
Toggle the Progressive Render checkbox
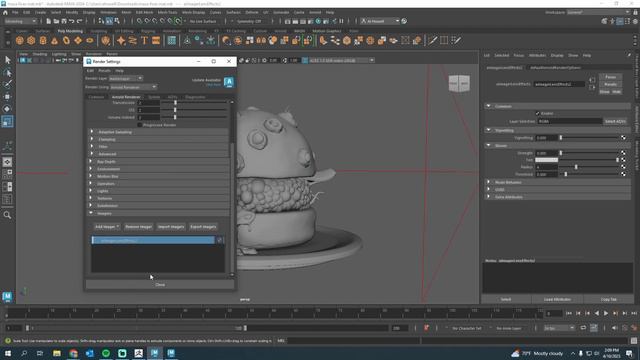140,125
